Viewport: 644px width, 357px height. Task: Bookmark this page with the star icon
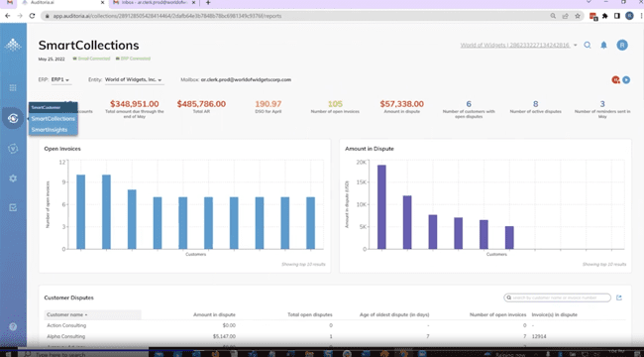[x=578, y=16]
